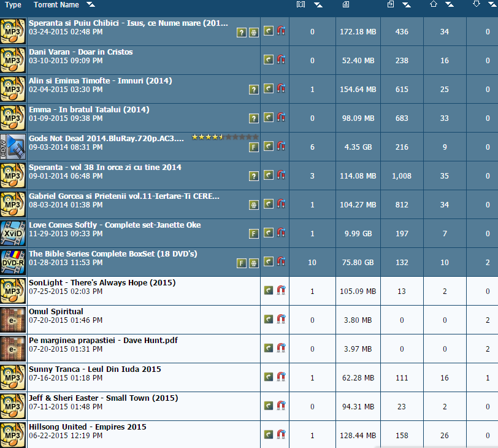Viewport: 498px width, 448px height.
Task: Sort by seeders column arrow
Action: pyautogui.click(x=450, y=4)
